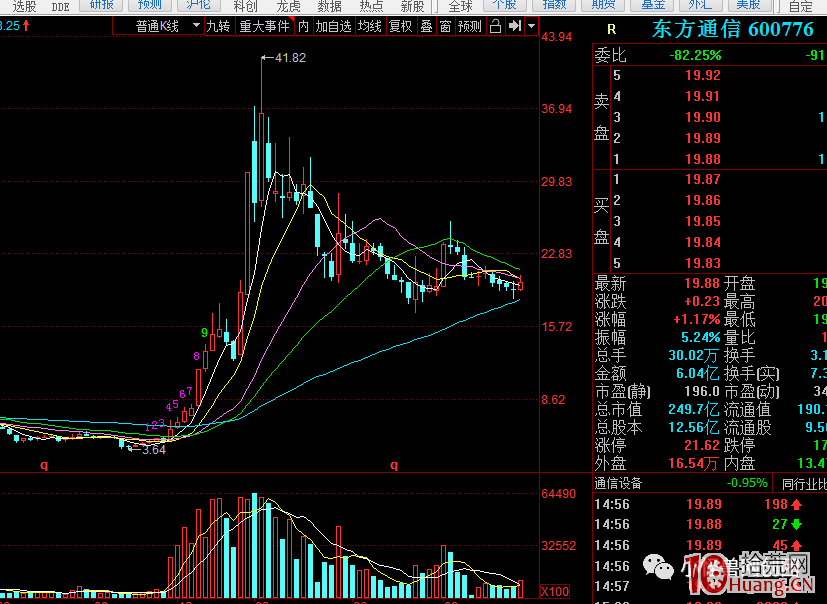
Task: Open the 研报 research reports tab
Action: coord(102,5)
